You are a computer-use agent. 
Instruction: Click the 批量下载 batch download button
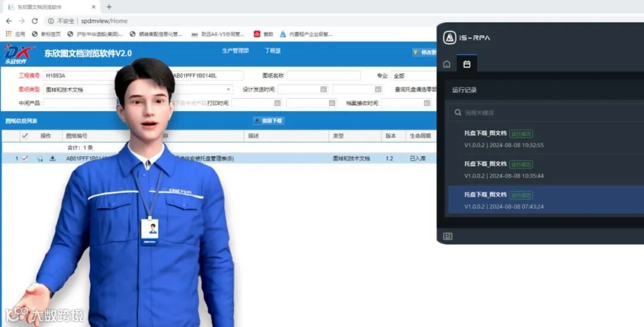pos(269,121)
